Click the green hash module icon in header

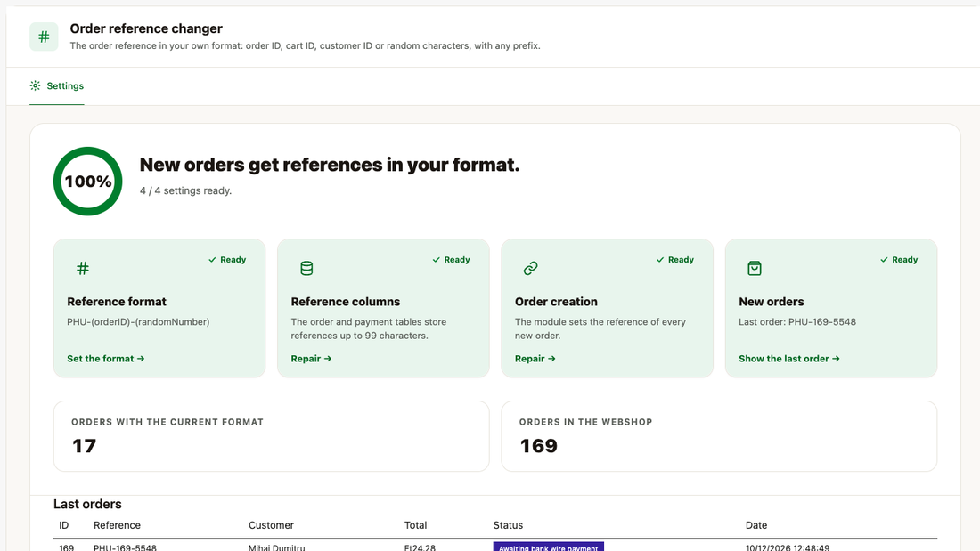[x=44, y=36]
